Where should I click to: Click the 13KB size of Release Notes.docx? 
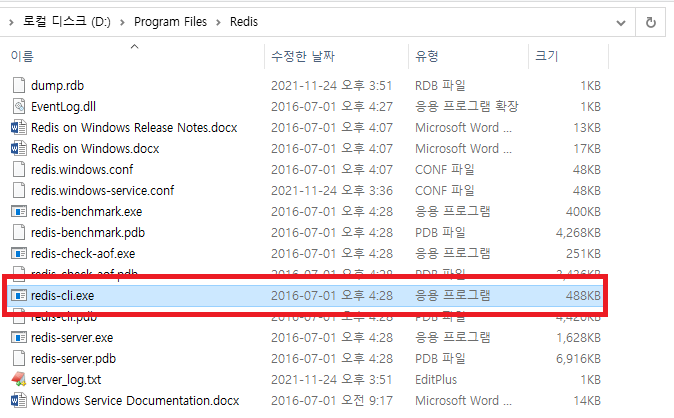587,128
